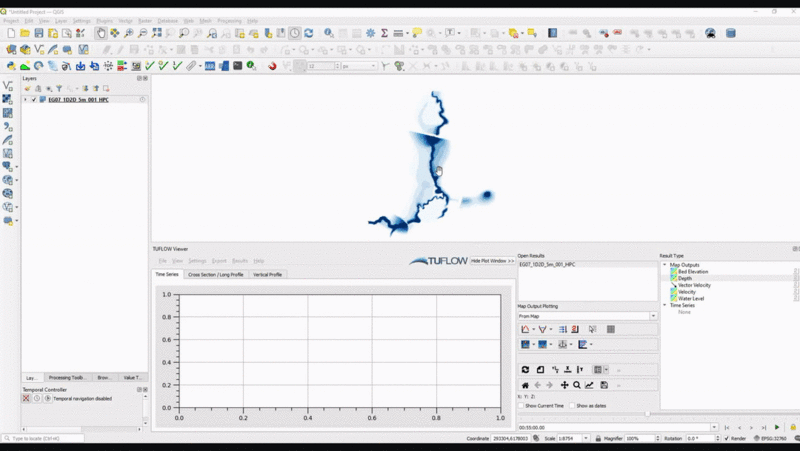
Task: Switch to the Vertical Profile tab
Action: [x=267, y=274]
